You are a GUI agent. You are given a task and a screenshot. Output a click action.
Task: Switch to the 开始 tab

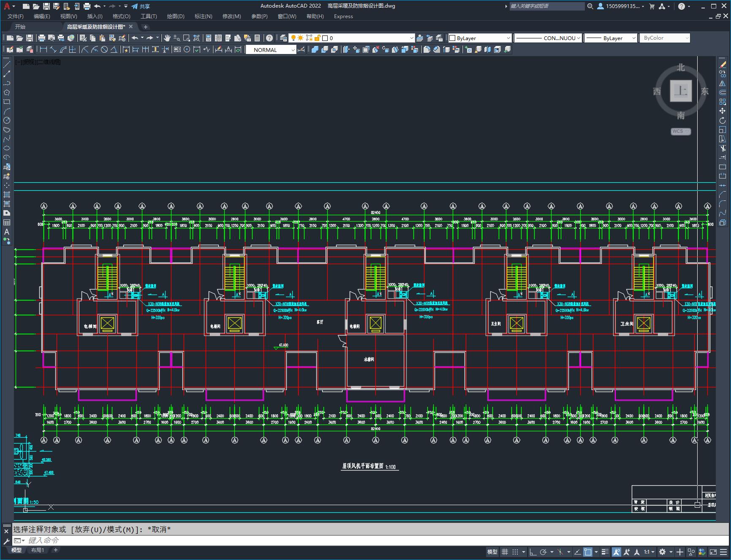20,27
